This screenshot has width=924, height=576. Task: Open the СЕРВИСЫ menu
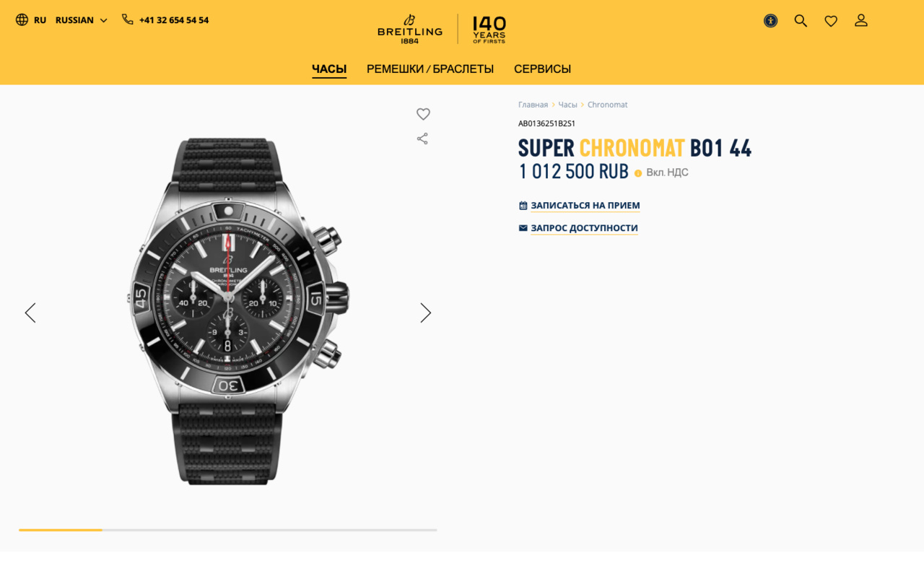click(542, 69)
